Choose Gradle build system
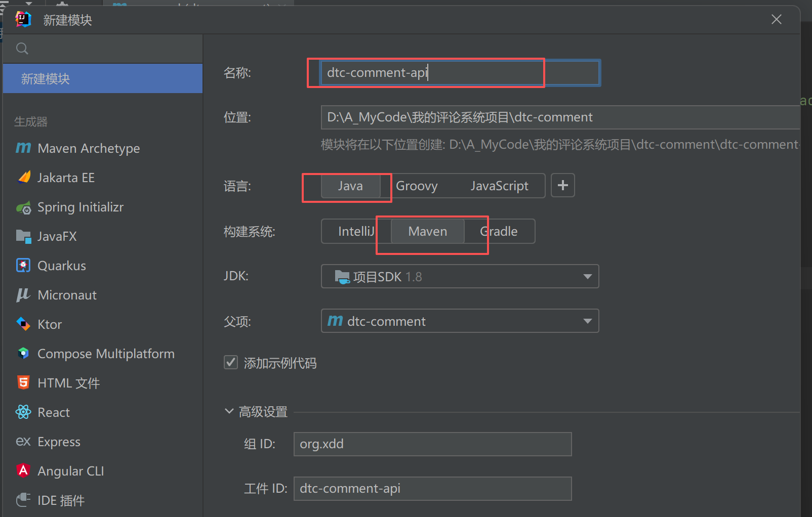 499,231
